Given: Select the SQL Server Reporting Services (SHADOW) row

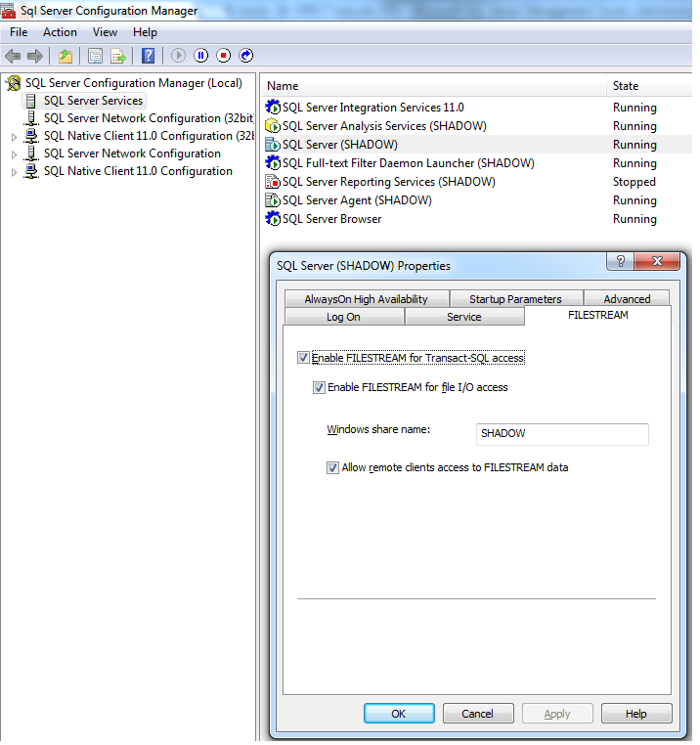Looking at the screenshot, I should click(x=477, y=182).
